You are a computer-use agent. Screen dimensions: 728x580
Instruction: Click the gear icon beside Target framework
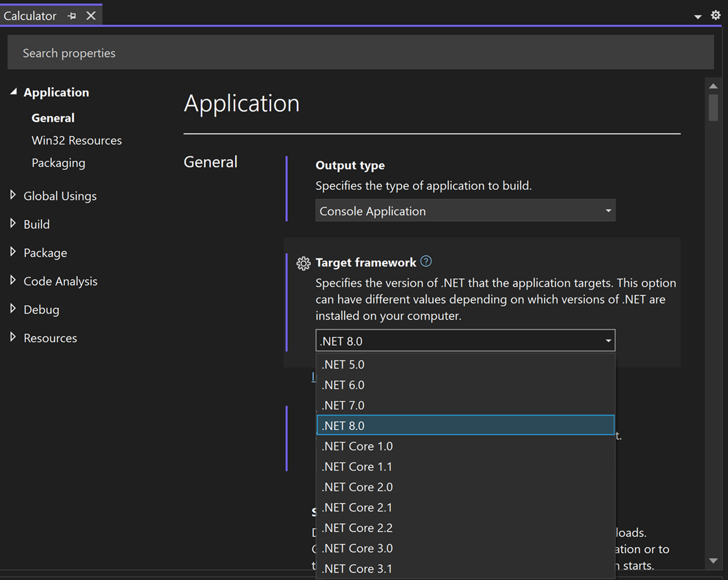(303, 263)
